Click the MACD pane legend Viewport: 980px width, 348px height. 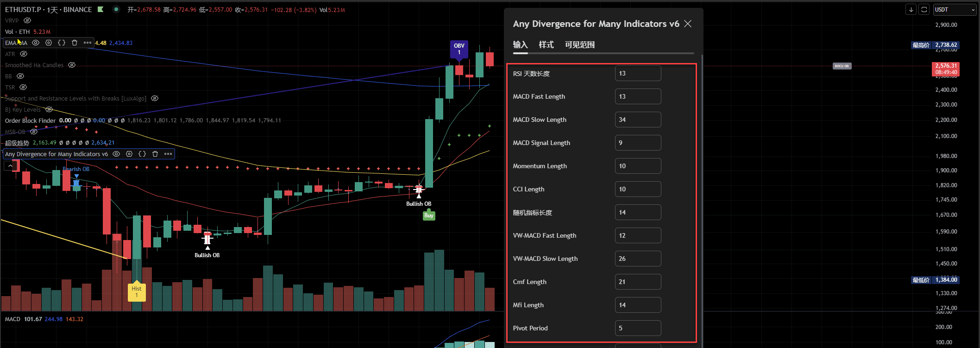click(13, 319)
